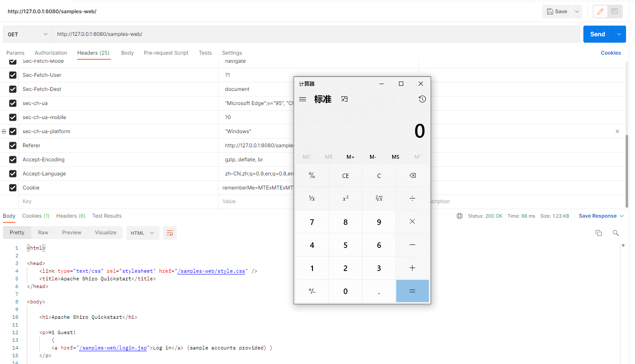Delete the sec-ch-ua-platform row with X
The width and height of the screenshot is (635, 364).
[617, 131]
